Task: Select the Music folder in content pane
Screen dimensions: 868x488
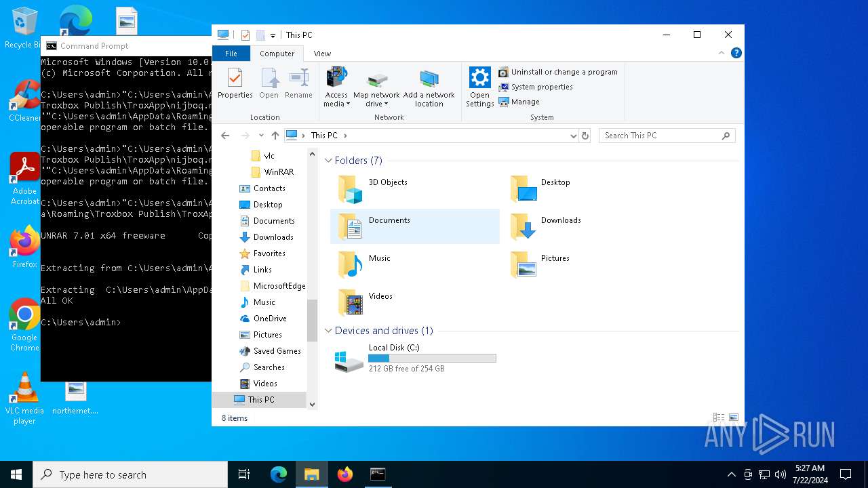Action: (414, 264)
